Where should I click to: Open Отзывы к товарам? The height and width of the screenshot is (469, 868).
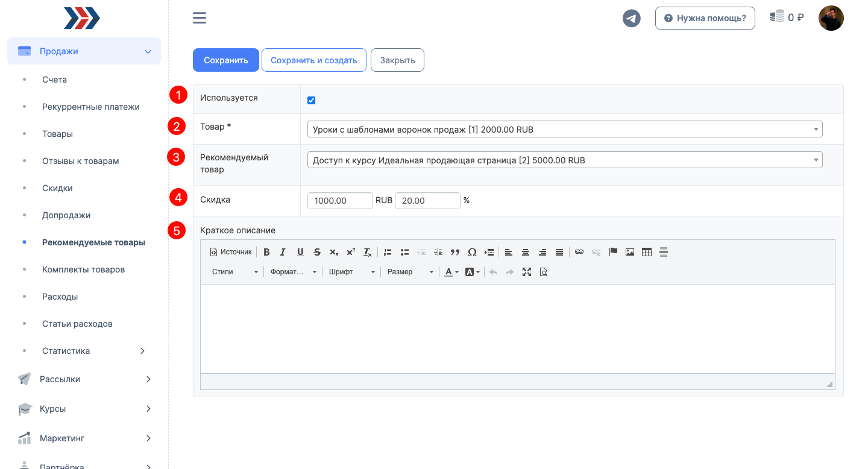[80, 161]
